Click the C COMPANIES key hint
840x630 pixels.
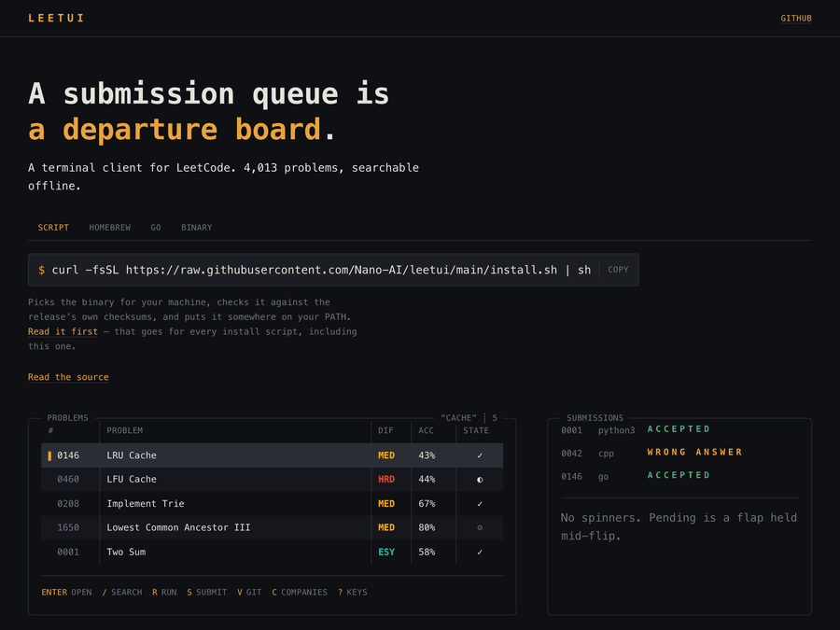click(300, 593)
